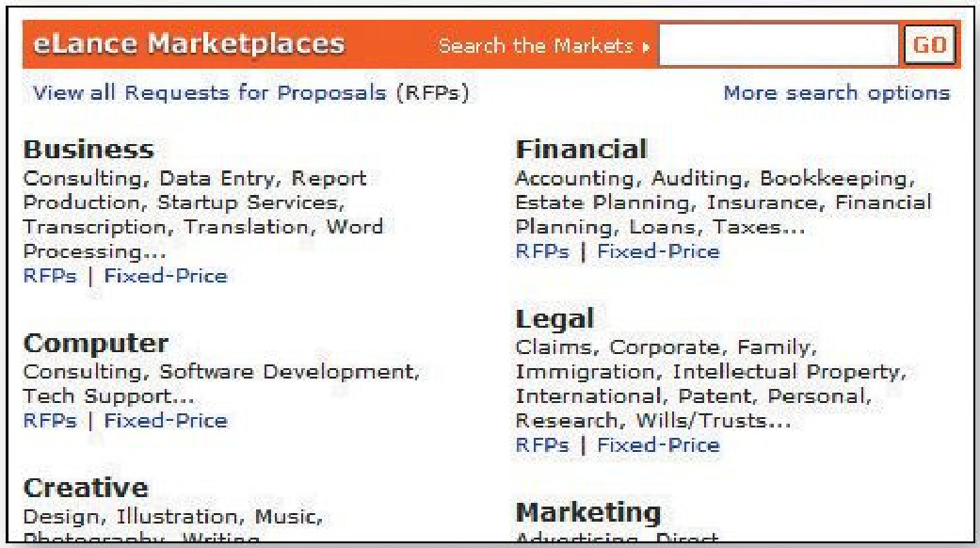Click the GO search button

(929, 45)
